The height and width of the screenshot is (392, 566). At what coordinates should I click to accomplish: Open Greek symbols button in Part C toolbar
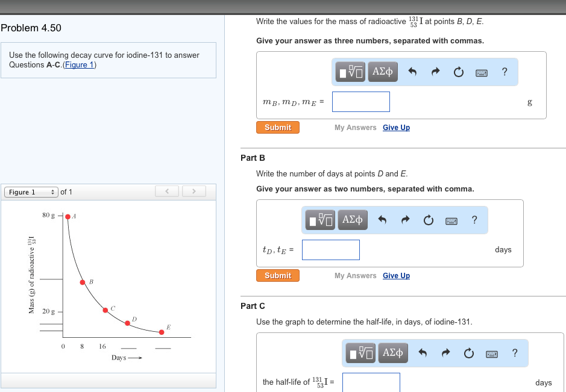pyautogui.click(x=393, y=353)
